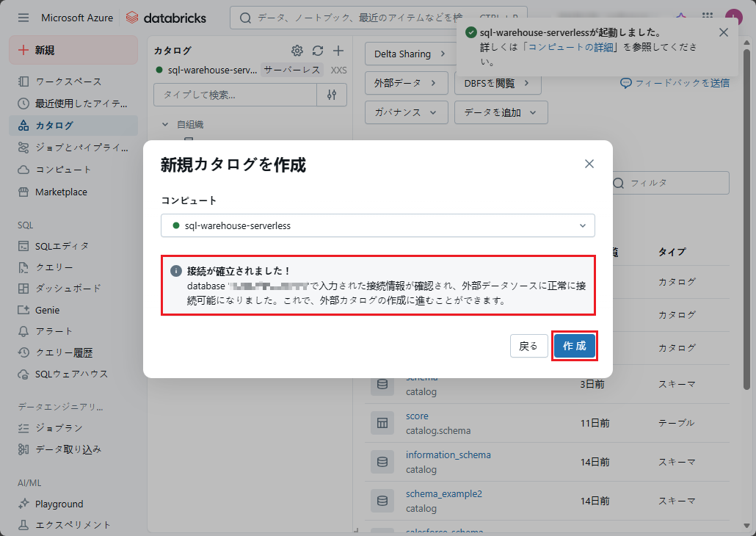Viewport: 756px width, 536px height.
Task: Click the Back button in dialog
Action: tap(528, 346)
